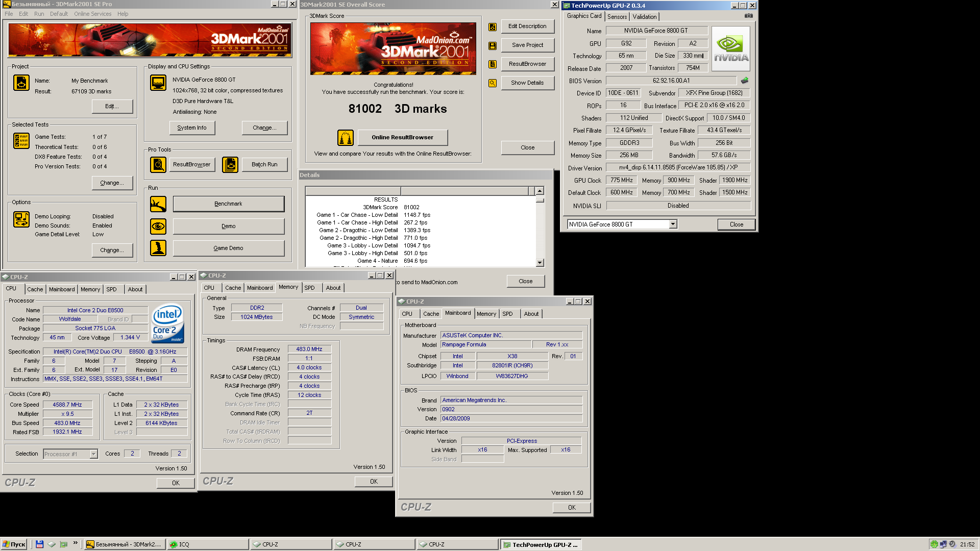
Task: Click the Details list scroll up arrow
Action: click(540, 191)
